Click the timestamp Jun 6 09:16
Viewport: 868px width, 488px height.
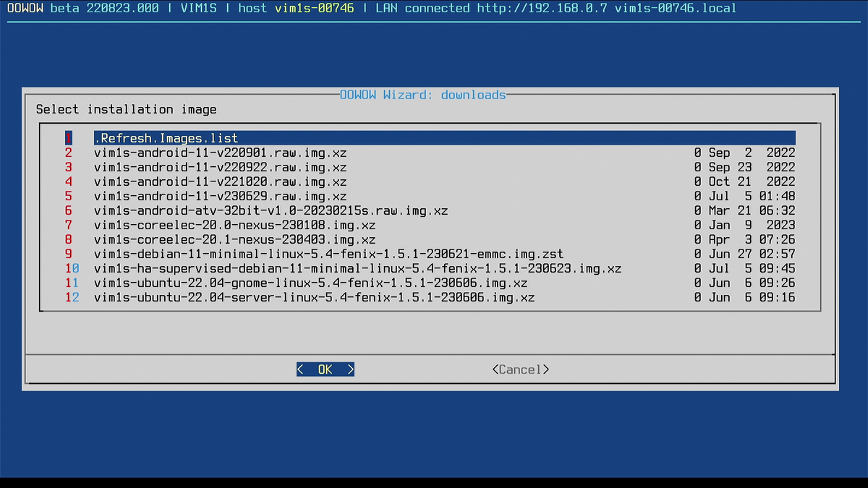click(x=752, y=297)
